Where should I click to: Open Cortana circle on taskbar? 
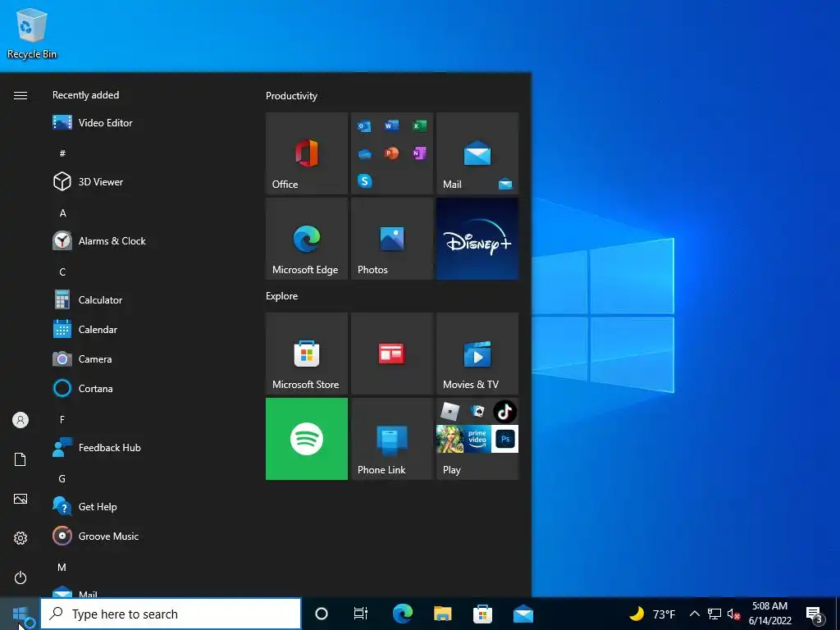tap(322, 614)
